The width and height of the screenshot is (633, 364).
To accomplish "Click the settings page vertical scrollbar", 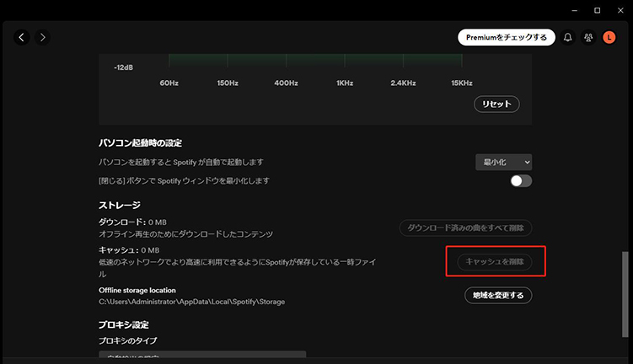I will tap(625, 294).
